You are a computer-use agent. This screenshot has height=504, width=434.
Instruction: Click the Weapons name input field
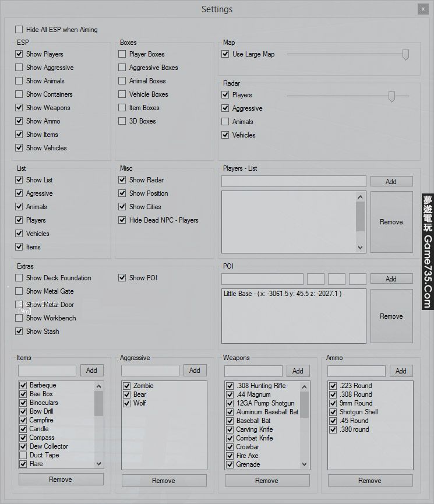pyautogui.click(x=253, y=371)
